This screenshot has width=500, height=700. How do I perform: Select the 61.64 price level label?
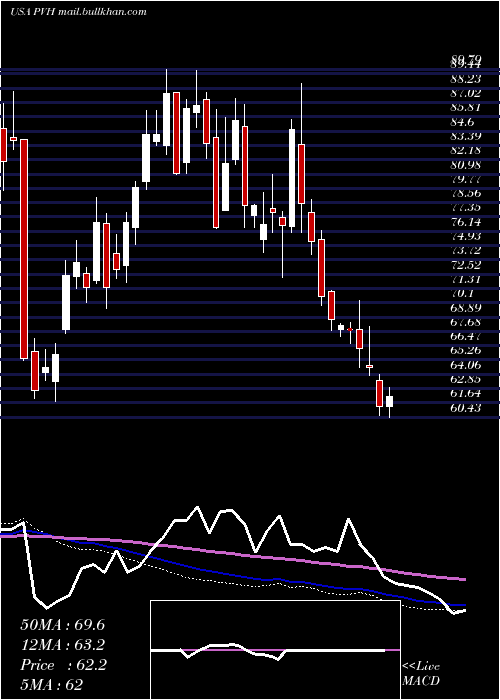coord(466,393)
